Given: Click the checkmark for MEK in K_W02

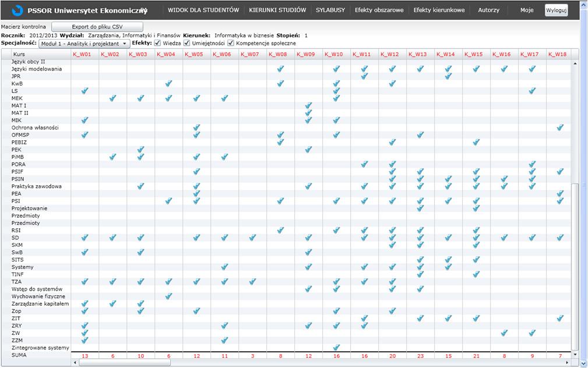Looking at the screenshot, I should coord(113,98).
